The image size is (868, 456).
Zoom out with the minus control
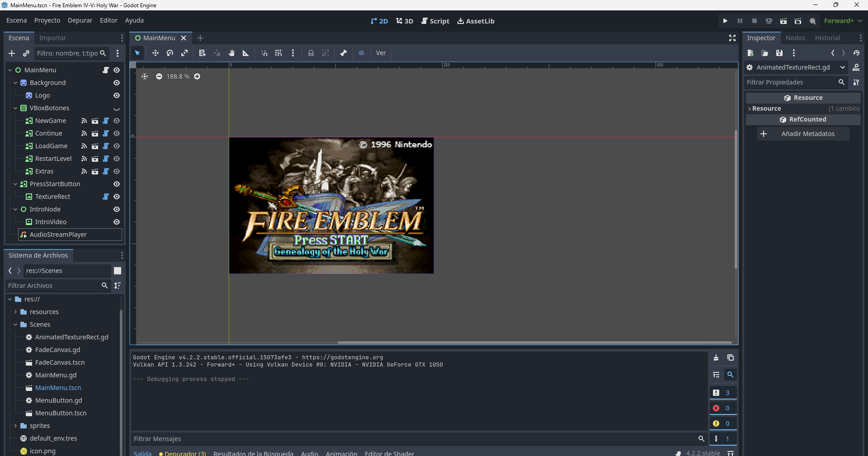159,76
